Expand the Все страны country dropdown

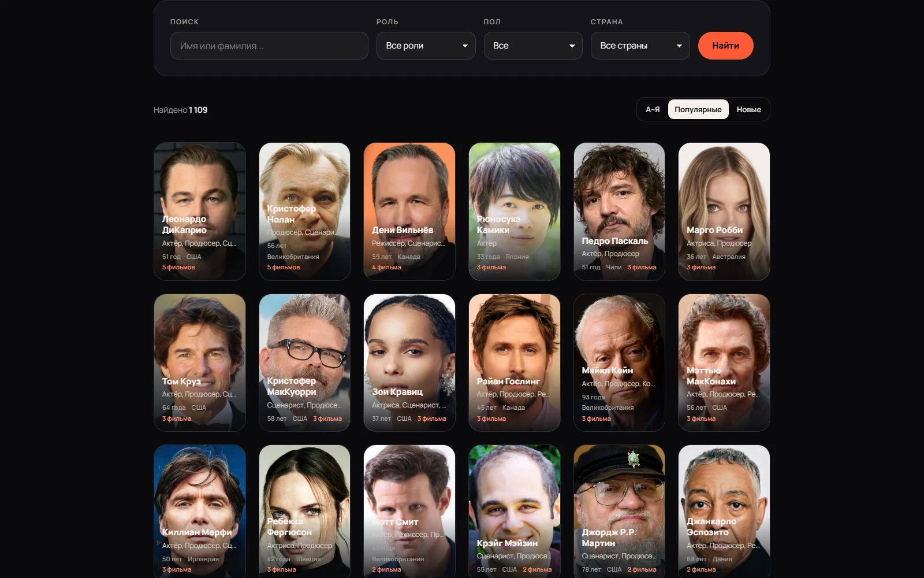(x=640, y=46)
